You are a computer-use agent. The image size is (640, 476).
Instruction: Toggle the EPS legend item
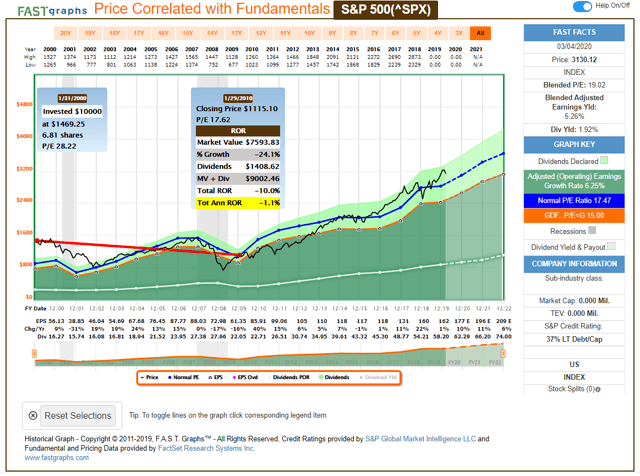coord(216,378)
